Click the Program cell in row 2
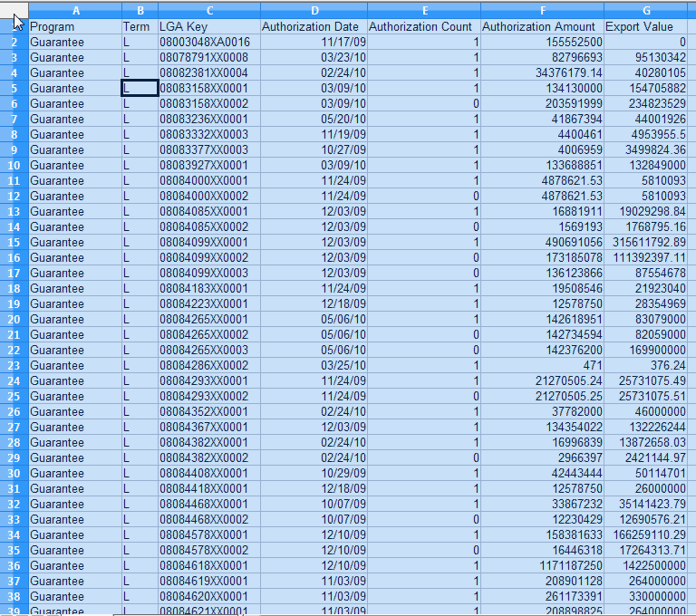This screenshot has width=696, height=616. [x=75, y=43]
